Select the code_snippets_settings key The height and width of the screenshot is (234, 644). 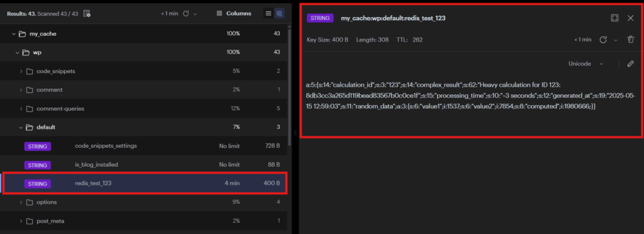tap(144, 146)
